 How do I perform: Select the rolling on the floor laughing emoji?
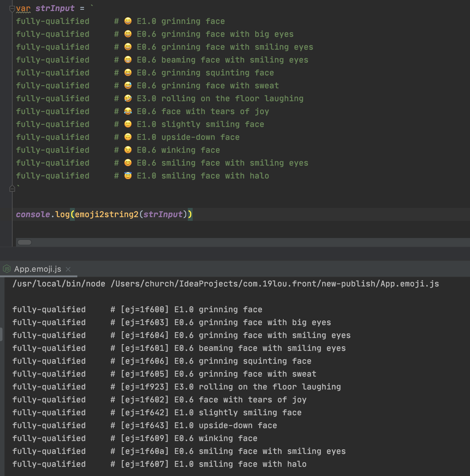point(128,98)
